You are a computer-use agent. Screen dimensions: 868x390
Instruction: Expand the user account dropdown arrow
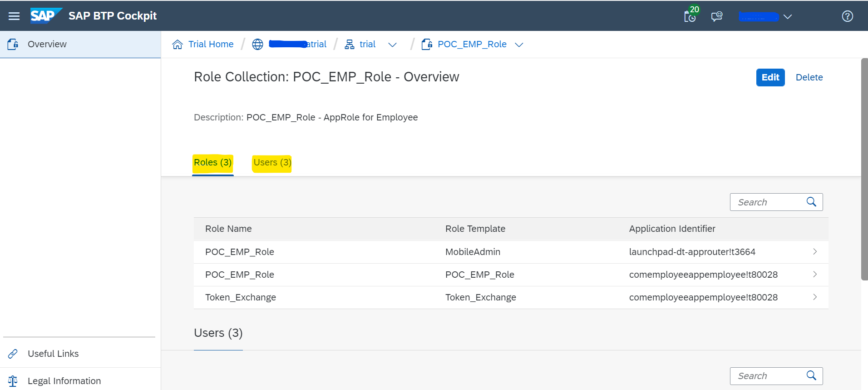click(x=788, y=17)
